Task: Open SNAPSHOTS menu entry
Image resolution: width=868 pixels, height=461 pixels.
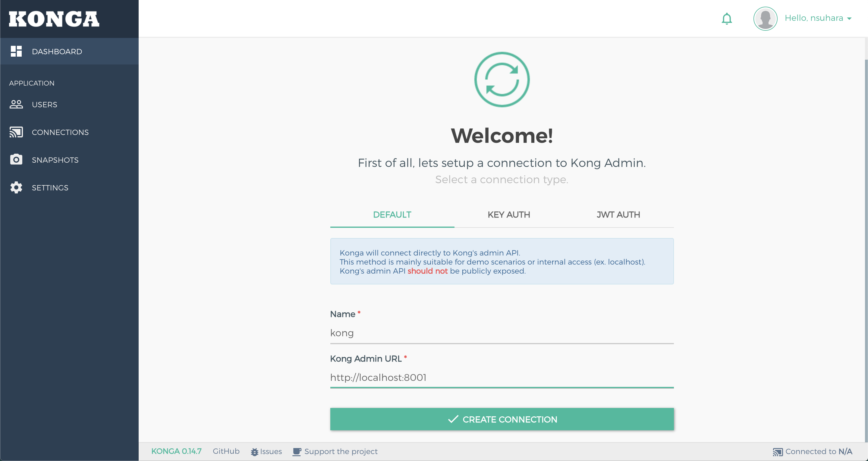Action: click(x=69, y=160)
